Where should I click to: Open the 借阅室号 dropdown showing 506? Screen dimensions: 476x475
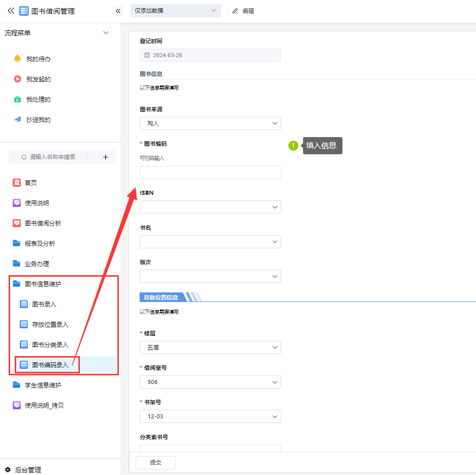(x=210, y=382)
